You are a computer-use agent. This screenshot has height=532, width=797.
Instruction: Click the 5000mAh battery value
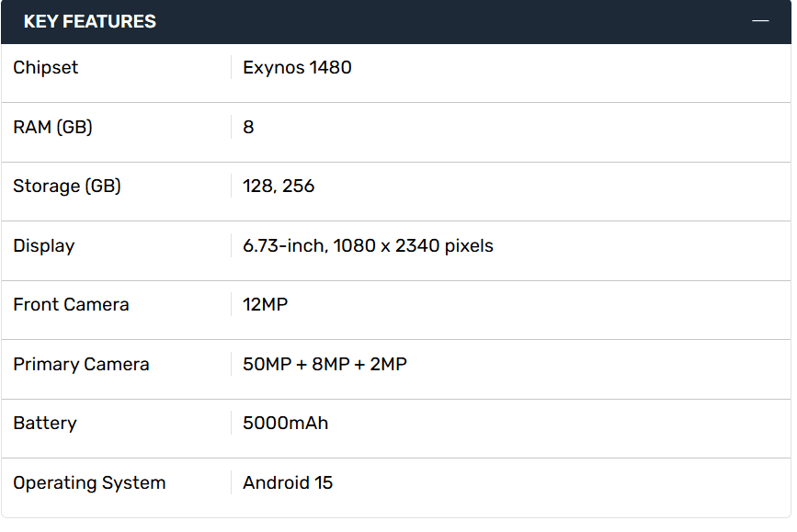click(285, 424)
